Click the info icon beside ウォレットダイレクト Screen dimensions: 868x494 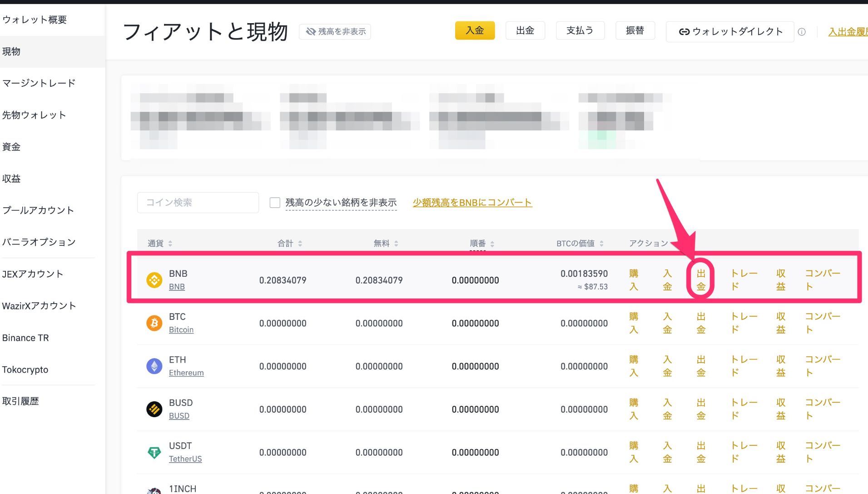[802, 32]
